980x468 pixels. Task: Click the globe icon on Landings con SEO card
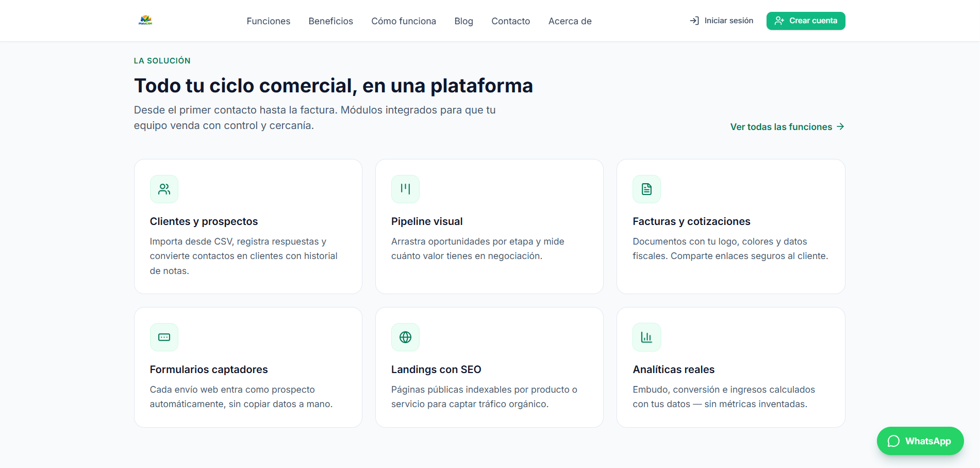click(405, 337)
